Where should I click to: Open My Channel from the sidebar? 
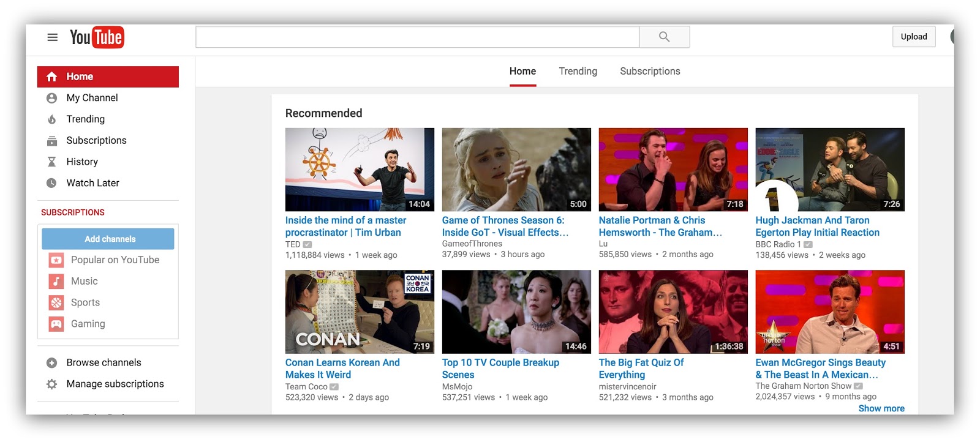[92, 98]
